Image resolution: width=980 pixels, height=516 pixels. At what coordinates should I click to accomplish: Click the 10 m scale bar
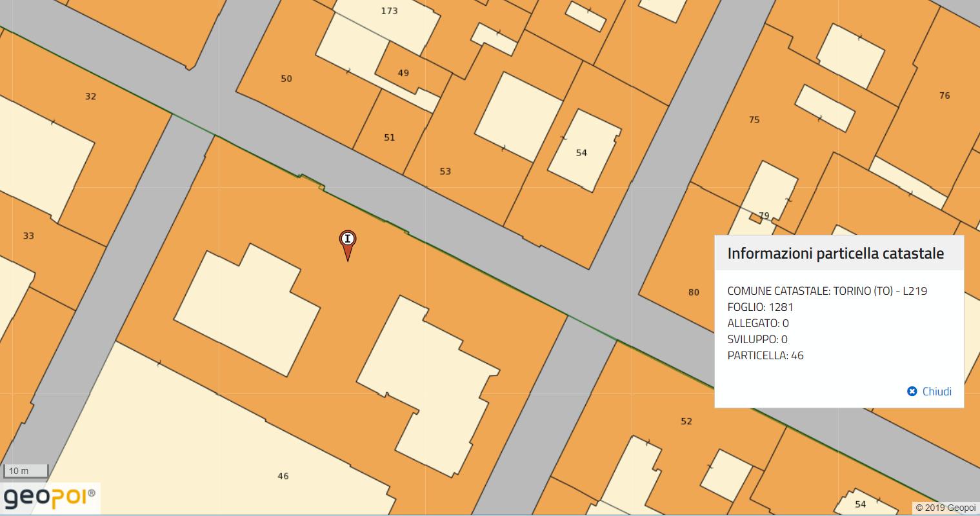(25, 471)
